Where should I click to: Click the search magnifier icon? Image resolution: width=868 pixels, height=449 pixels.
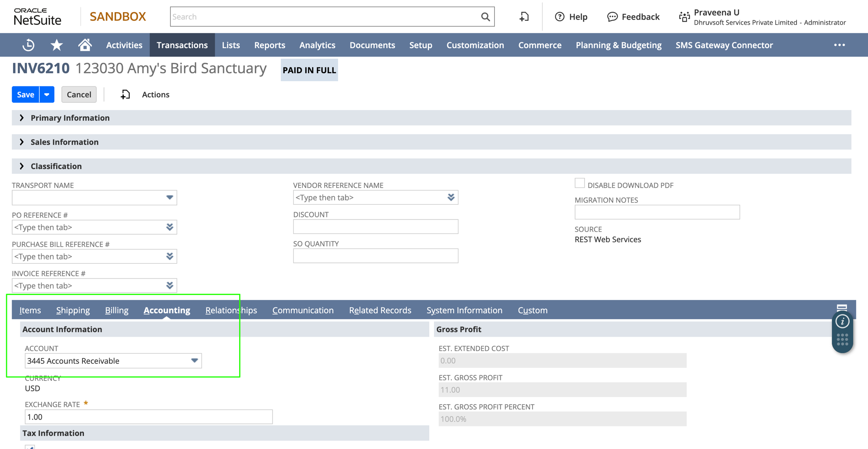tap(485, 16)
